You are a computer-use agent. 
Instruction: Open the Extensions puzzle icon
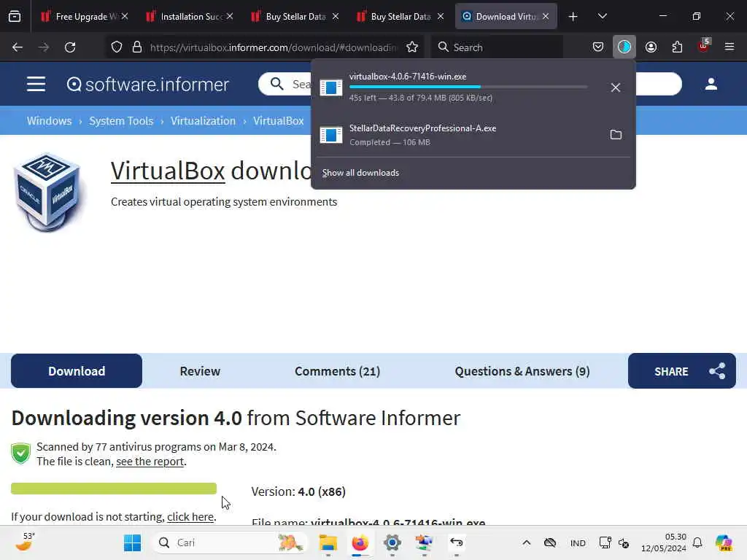coord(677,47)
